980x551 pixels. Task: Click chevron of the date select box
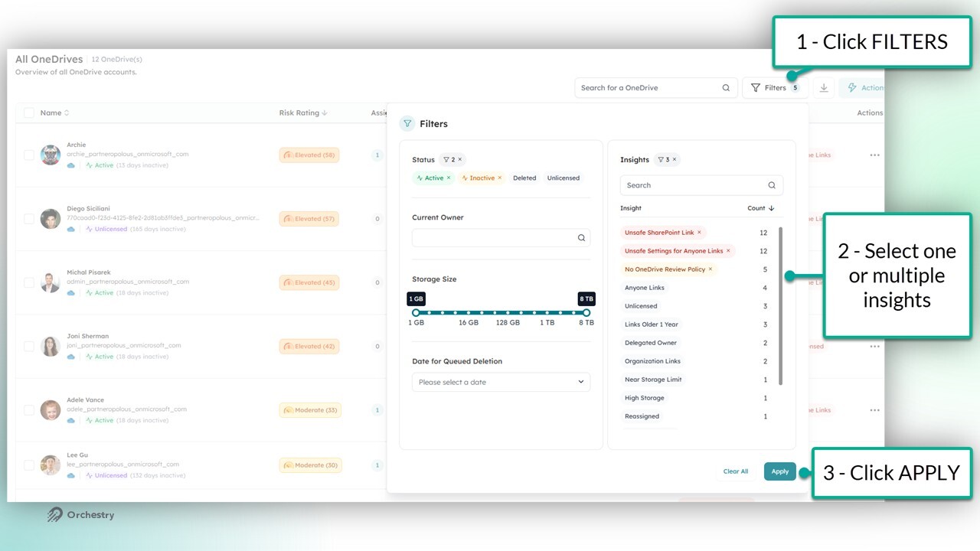[x=580, y=382]
